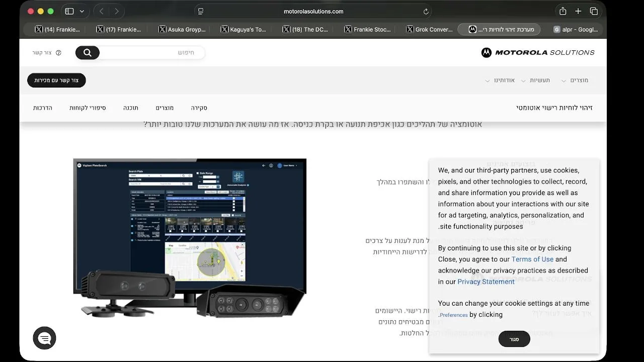Viewport: 644px width, 362px height.
Task: Open the chat bubble widget icon
Action: (x=45, y=338)
